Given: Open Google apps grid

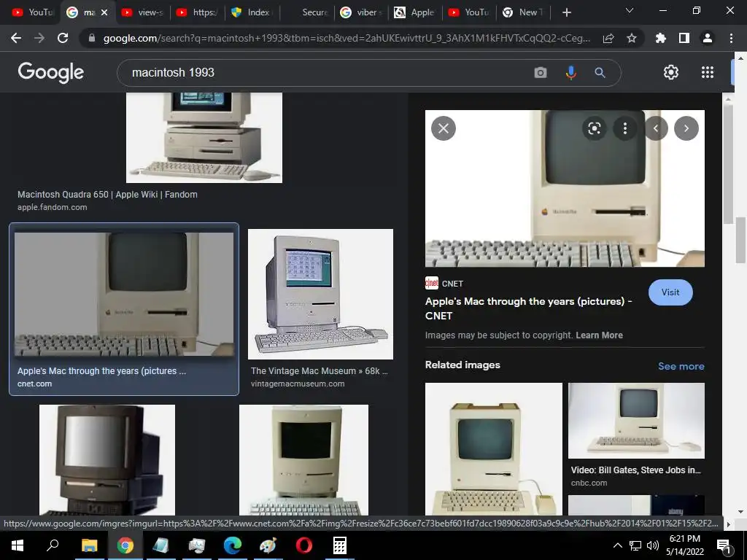Looking at the screenshot, I should click(x=708, y=72).
